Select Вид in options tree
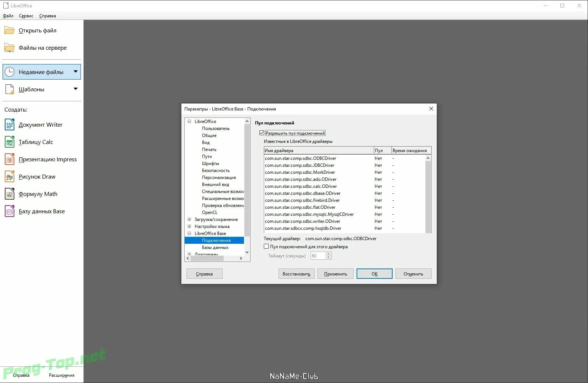Image resolution: width=588 pixels, height=383 pixels. (206, 143)
